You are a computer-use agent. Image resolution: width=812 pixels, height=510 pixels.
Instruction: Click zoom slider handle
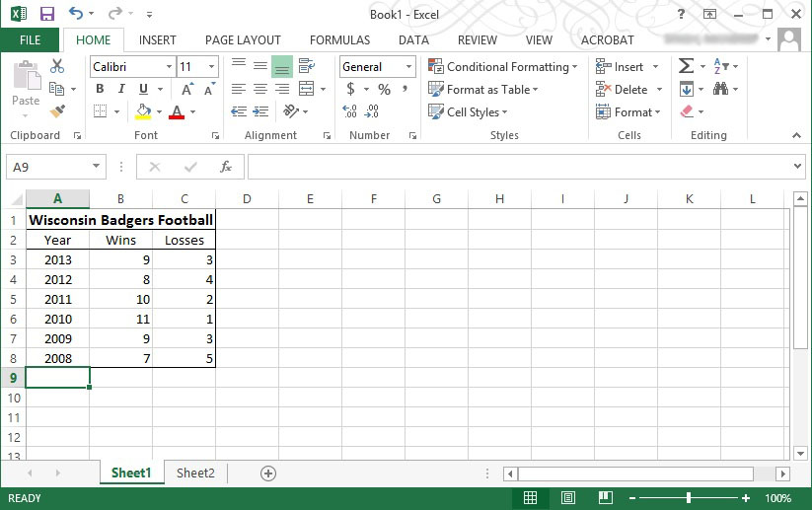pyautogui.click(x=689, y=498)
